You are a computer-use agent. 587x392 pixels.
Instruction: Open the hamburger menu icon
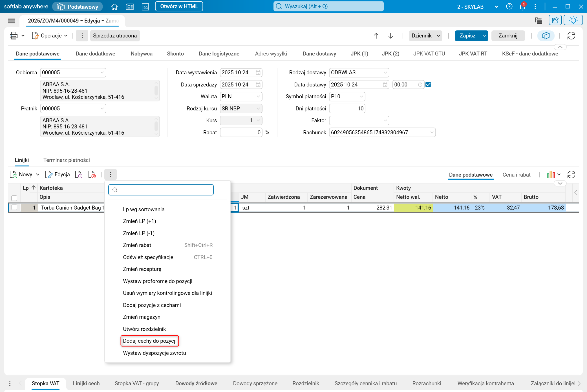coord(11,21)
